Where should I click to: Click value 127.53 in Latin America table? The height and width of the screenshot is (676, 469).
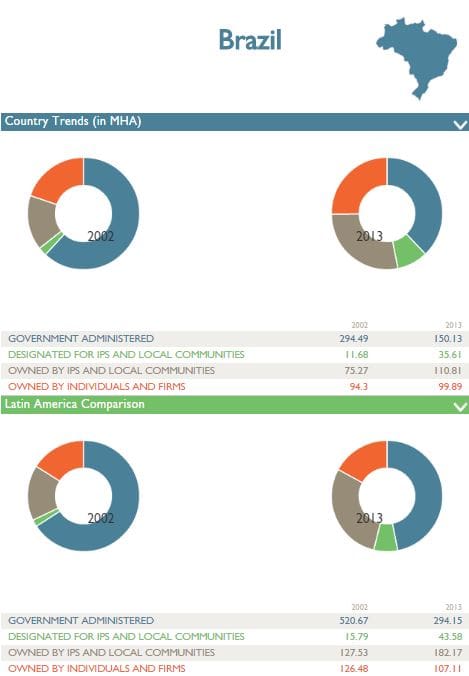tap(354, 653)
